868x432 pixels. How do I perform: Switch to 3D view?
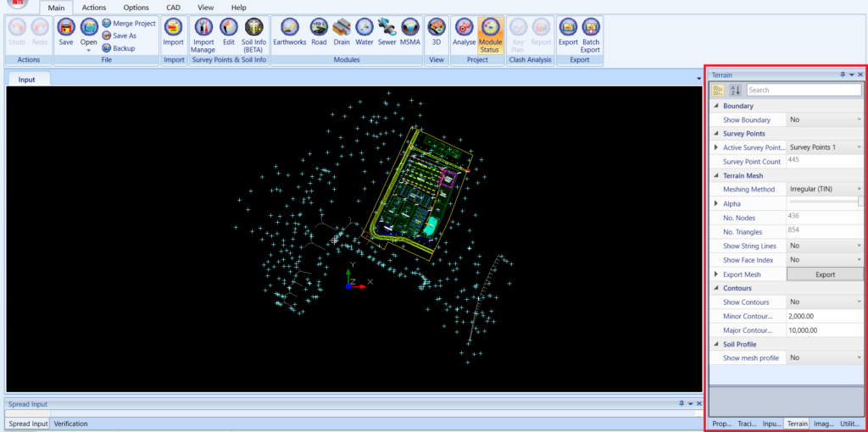[x=437, y=26]
